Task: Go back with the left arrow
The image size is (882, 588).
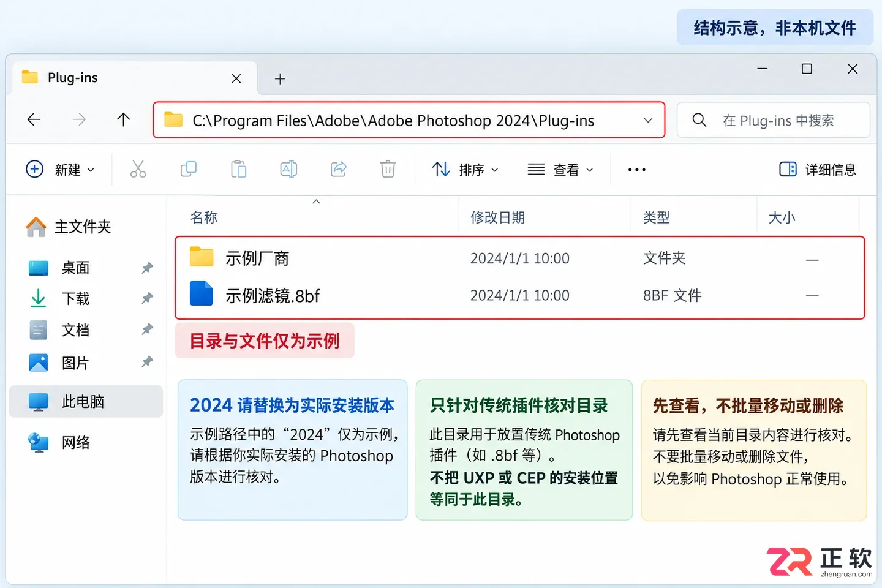Action: [x=34, y=119]
